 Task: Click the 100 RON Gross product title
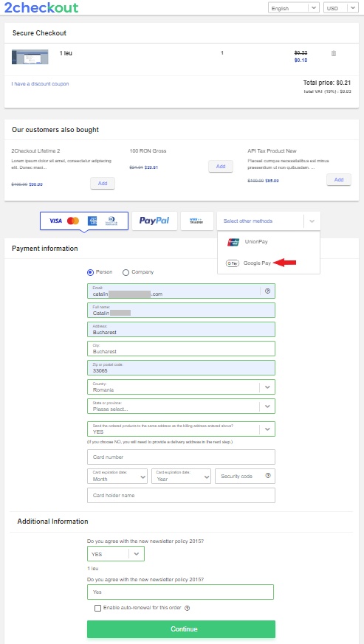pyautogui.click(x=148, y=150)
